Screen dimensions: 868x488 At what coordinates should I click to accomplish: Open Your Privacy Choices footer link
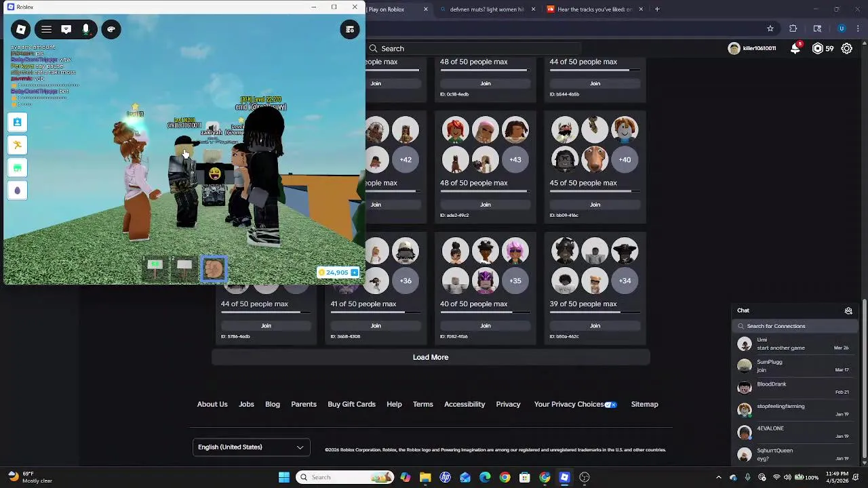[x=575, y=405]
